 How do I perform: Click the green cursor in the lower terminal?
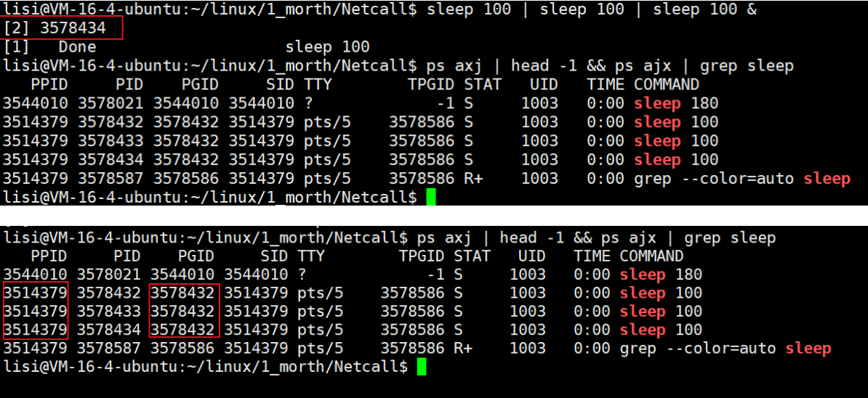coord(422,367)
